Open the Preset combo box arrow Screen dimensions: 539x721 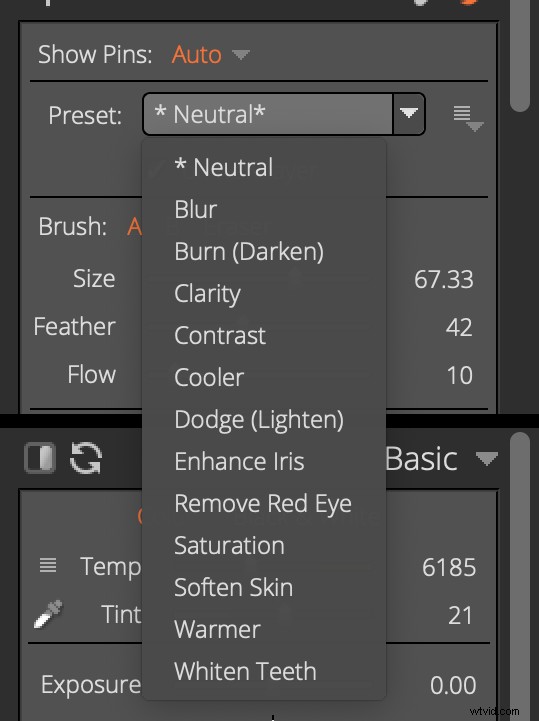[x=408, y=114]
